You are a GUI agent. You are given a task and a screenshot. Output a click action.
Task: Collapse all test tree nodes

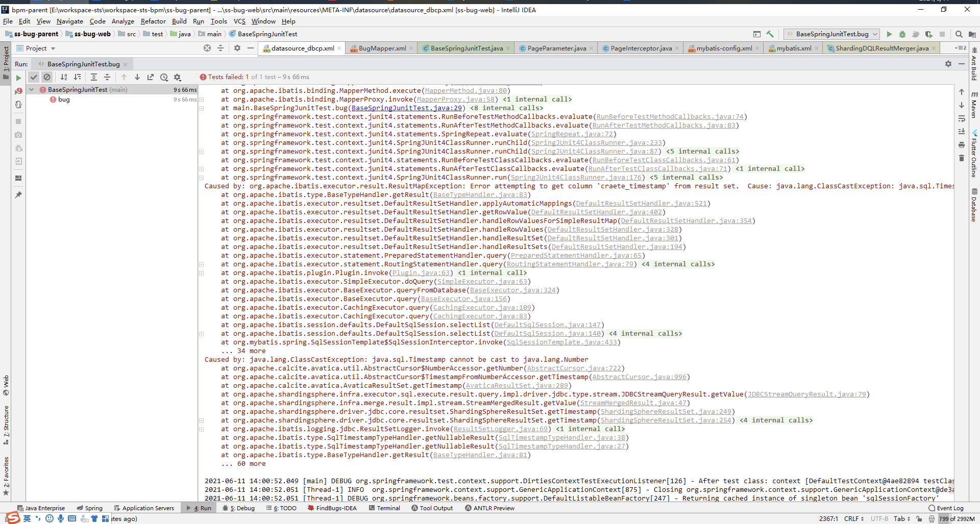107,77
